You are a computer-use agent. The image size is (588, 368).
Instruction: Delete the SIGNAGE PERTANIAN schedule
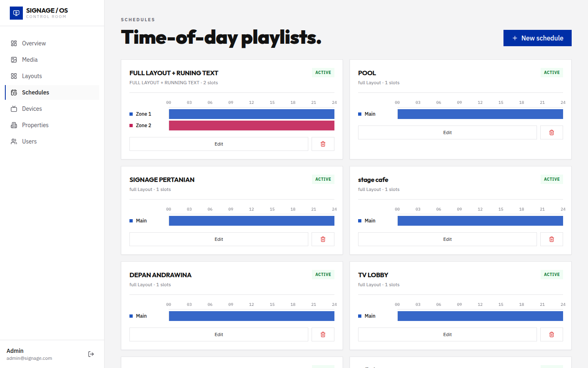[323, 239]
